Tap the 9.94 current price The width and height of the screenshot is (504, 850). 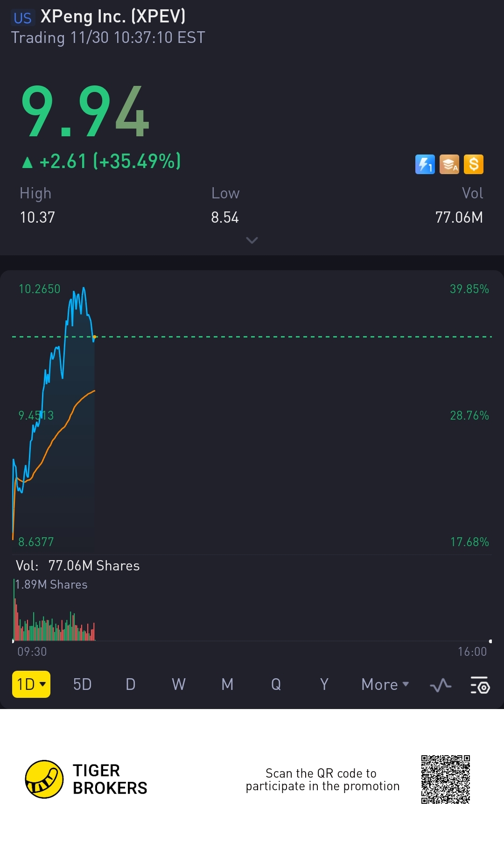tap(85, 112)
